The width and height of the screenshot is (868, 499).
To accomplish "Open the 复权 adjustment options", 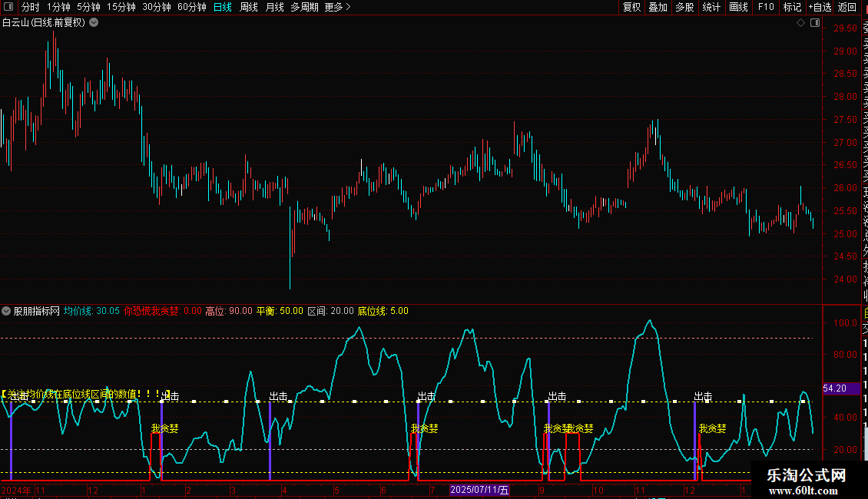I will (631, 7).
